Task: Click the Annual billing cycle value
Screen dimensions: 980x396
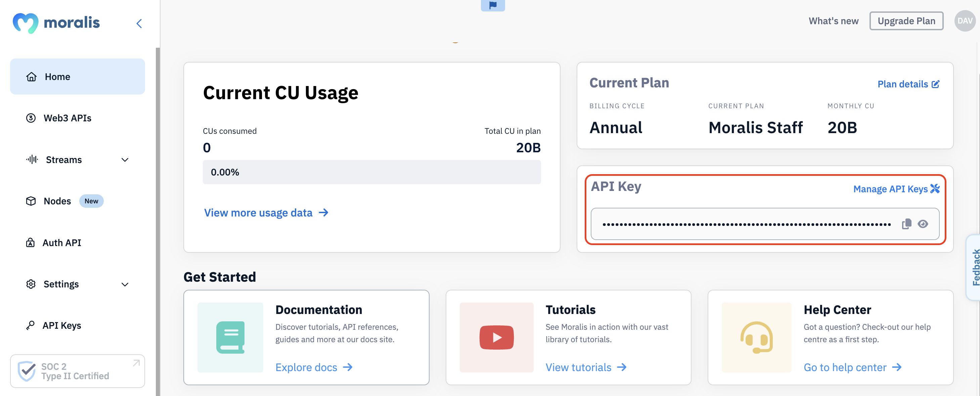Action: tap(616, 127)
